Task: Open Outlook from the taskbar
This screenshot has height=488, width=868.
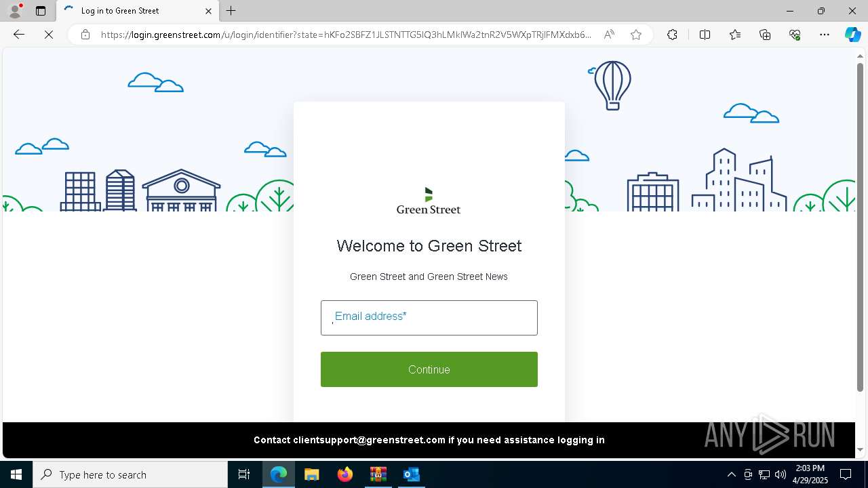Action: coord(411,474)
